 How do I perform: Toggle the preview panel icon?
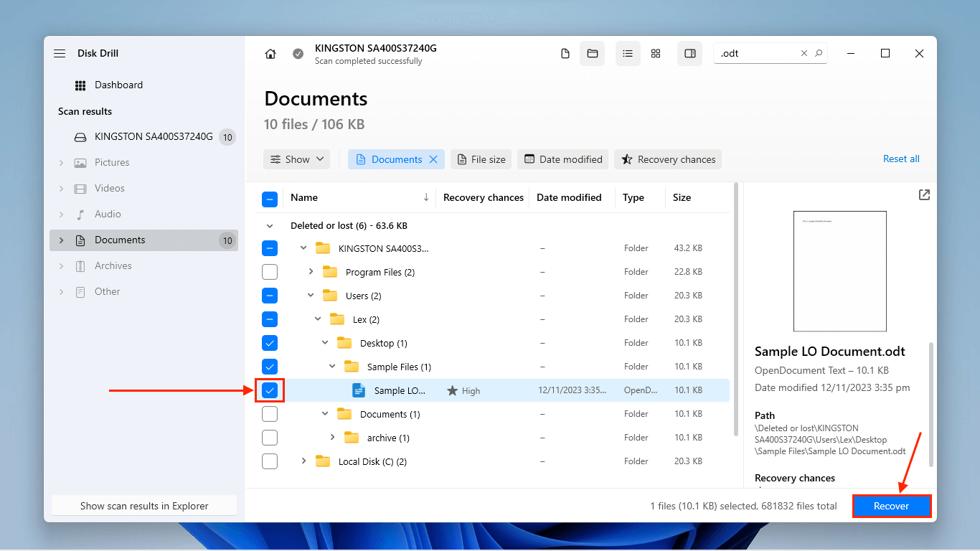[690, 54]
